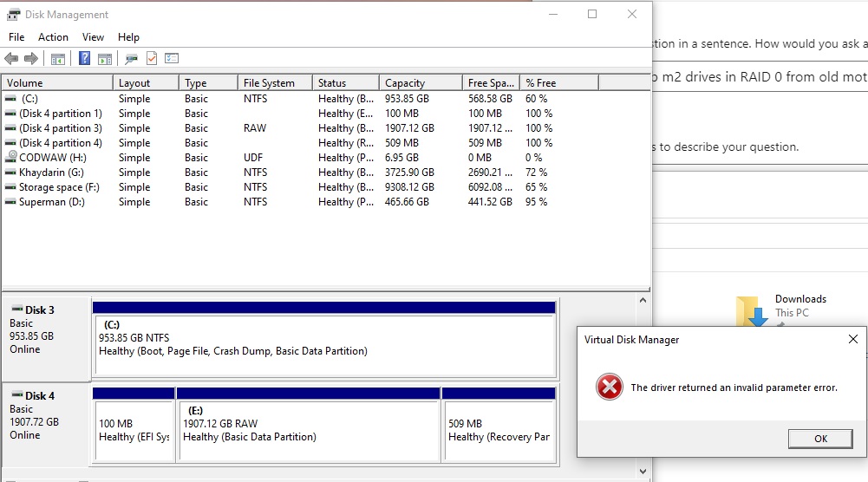Sort by the Layout column header
Viewport: 868px width, 482px height.
[147, 83]
